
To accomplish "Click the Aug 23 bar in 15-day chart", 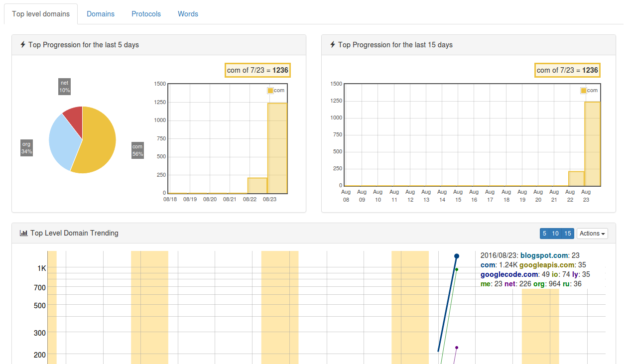I will 592,144.
